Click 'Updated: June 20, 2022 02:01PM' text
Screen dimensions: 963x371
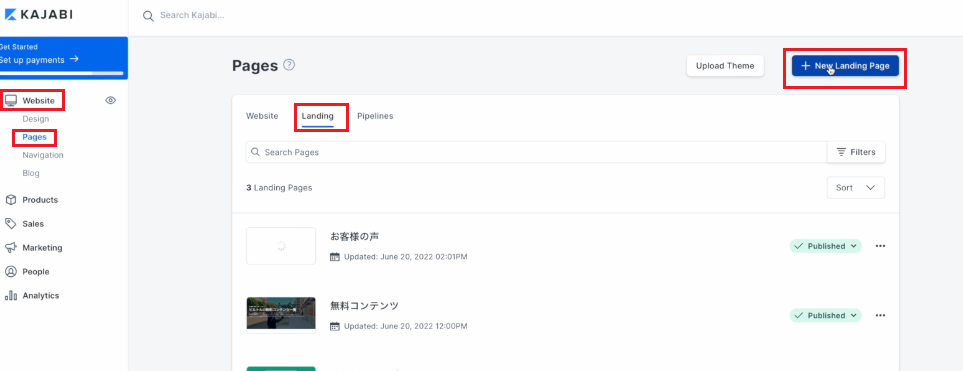coord(405,257)
